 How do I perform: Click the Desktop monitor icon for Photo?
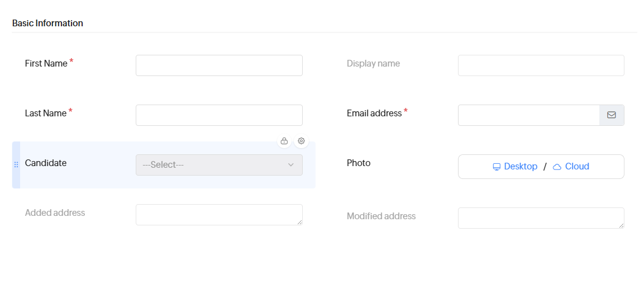click(497, 167)
